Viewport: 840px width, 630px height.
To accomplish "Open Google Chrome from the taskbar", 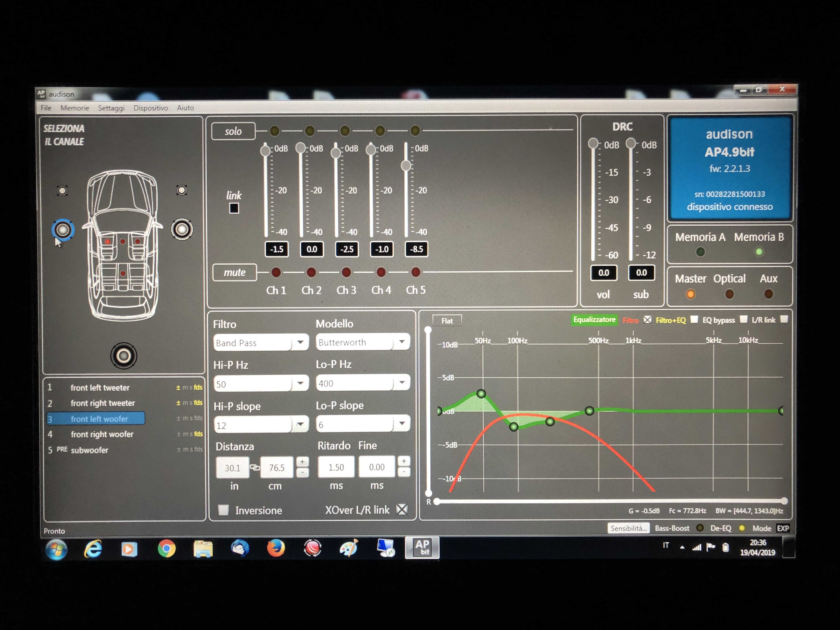I will pyautogui.click(x=166, y=548).
